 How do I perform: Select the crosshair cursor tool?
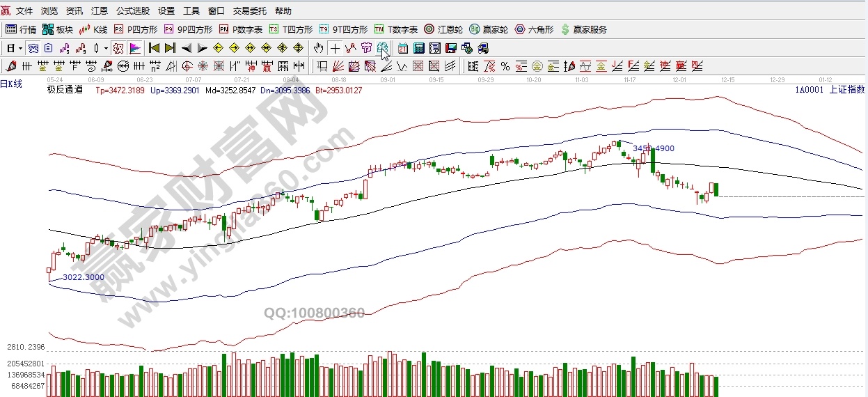click(335, 48)
